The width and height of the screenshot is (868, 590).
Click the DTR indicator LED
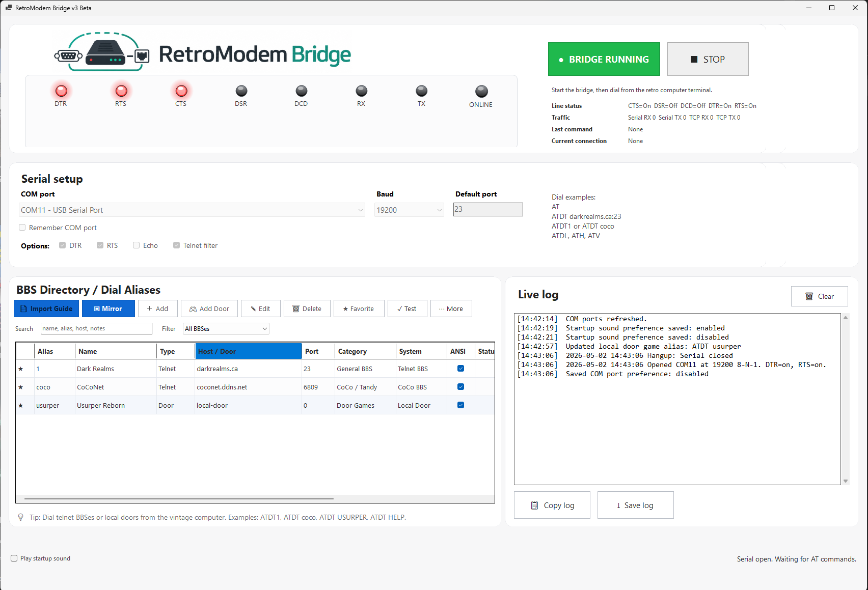[61, 91]
